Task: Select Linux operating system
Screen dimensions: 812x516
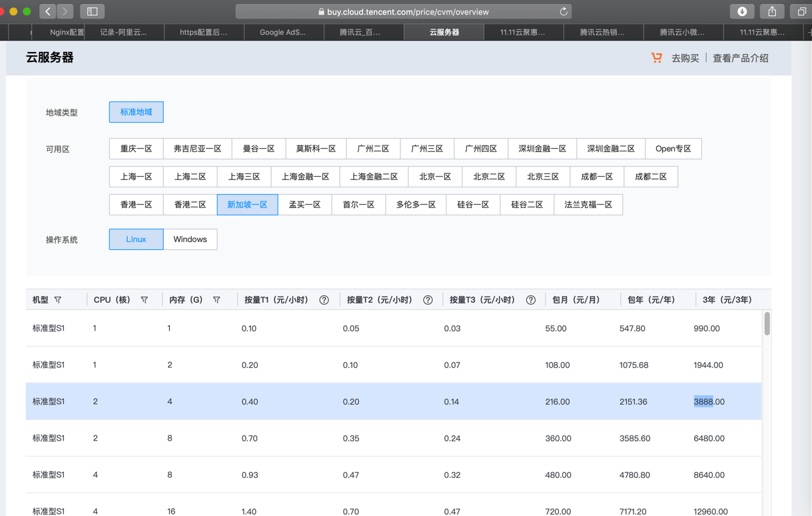Action: pyautogui.click(x=136, y=239)
